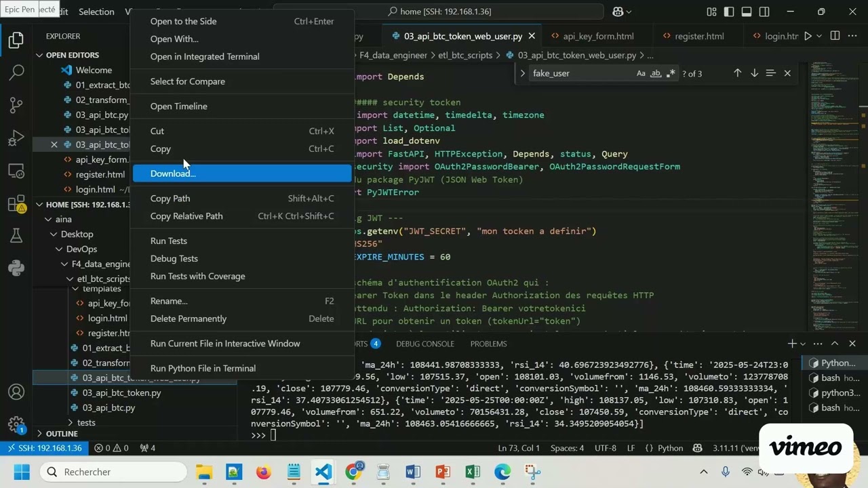Toggle bottom panel visibility
868x488 pixels.
tap(747, 12)
